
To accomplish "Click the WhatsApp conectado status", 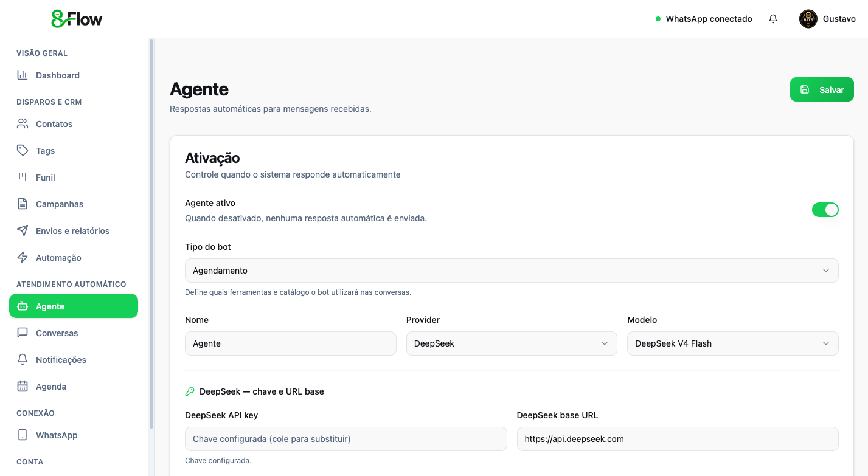I will coord(704,19).
